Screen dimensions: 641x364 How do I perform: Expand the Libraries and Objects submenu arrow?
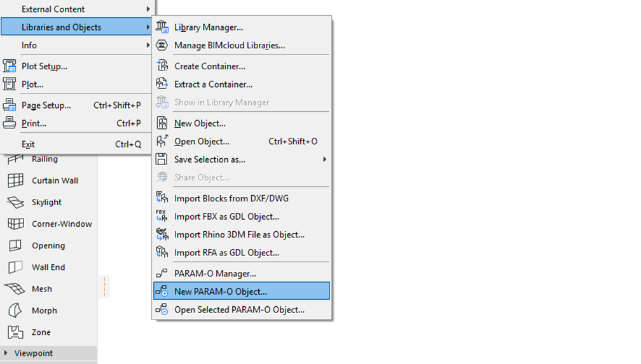[x=148, y=27]
